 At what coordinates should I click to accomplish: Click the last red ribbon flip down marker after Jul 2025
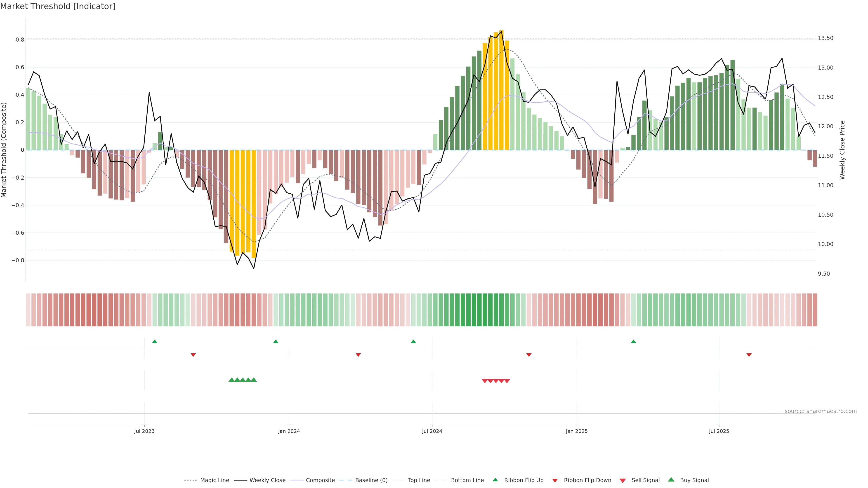[749, 355]
